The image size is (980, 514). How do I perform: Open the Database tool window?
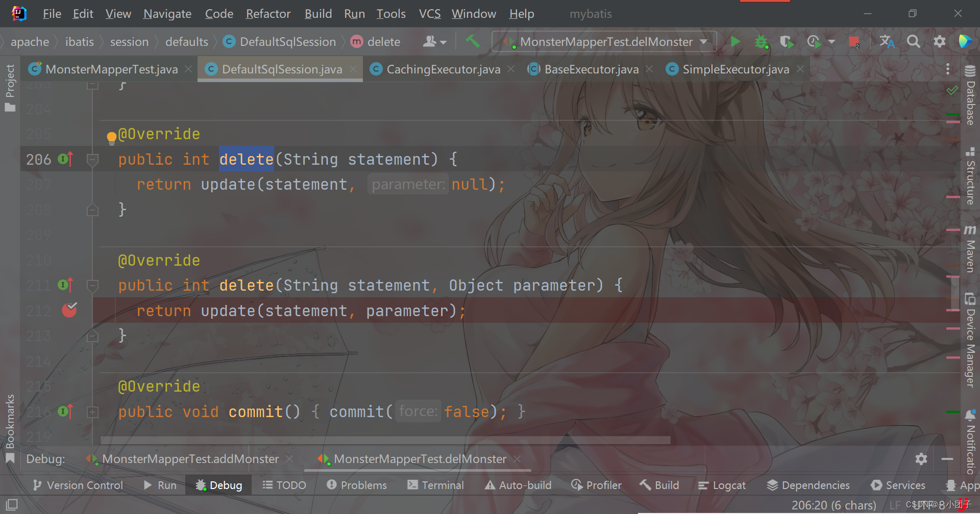[970, 95]
